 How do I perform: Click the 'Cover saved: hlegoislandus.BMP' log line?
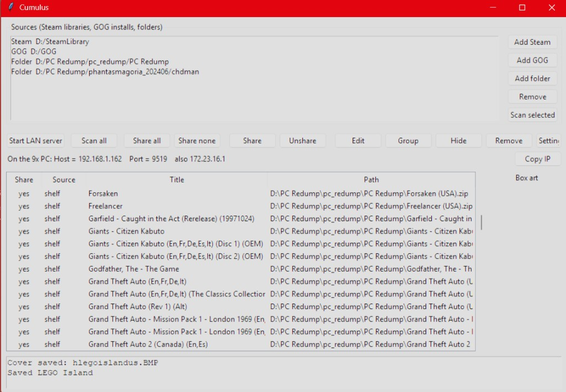[83, 363]
